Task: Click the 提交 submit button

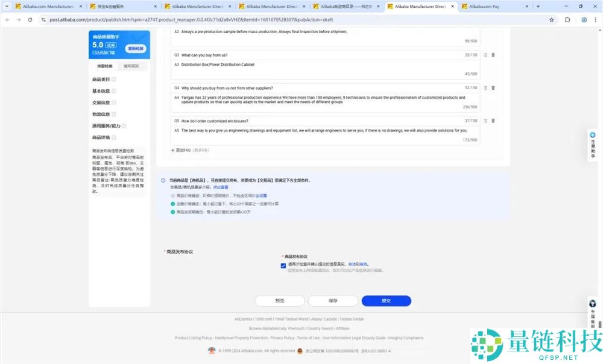Action: point(387,300)
